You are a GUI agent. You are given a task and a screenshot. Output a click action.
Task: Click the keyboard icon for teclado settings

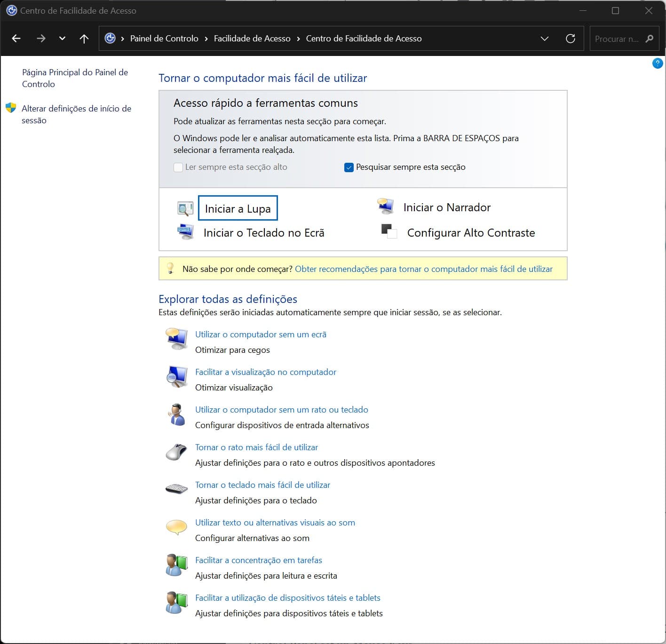tap(177, 489)
